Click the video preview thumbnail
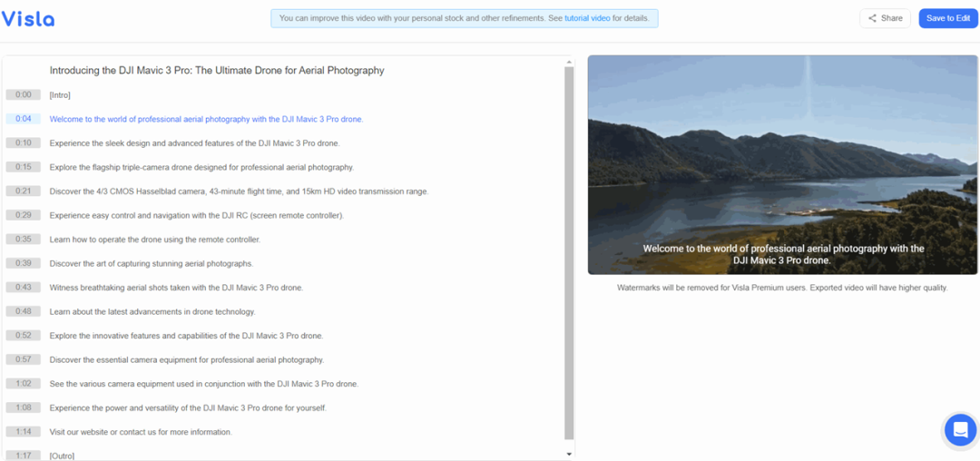 coord(782,165)
